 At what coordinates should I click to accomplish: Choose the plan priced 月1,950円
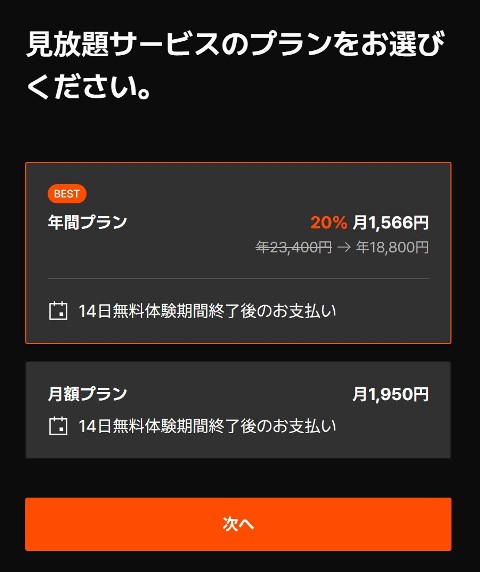[238, 410]
